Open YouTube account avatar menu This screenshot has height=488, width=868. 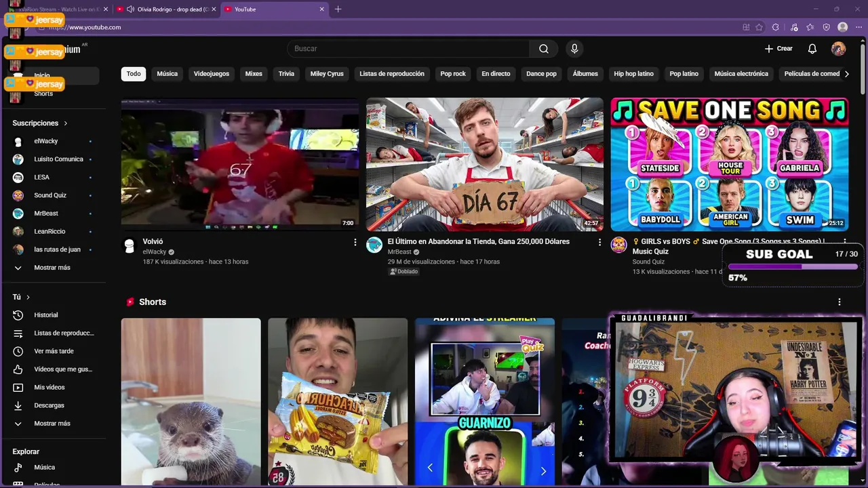coord(839,49)
